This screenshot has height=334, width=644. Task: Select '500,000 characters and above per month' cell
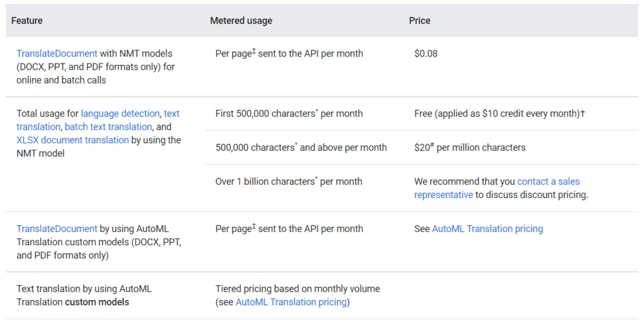(301, 147)
